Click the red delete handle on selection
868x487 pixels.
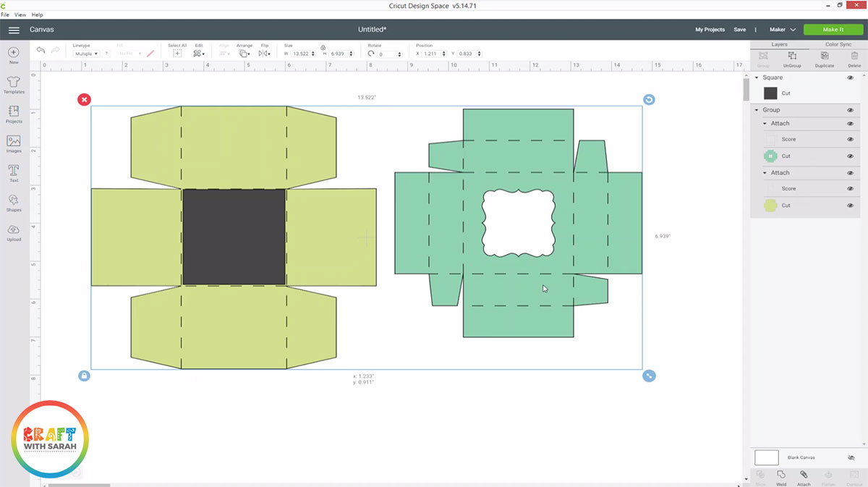pos(84,100)
